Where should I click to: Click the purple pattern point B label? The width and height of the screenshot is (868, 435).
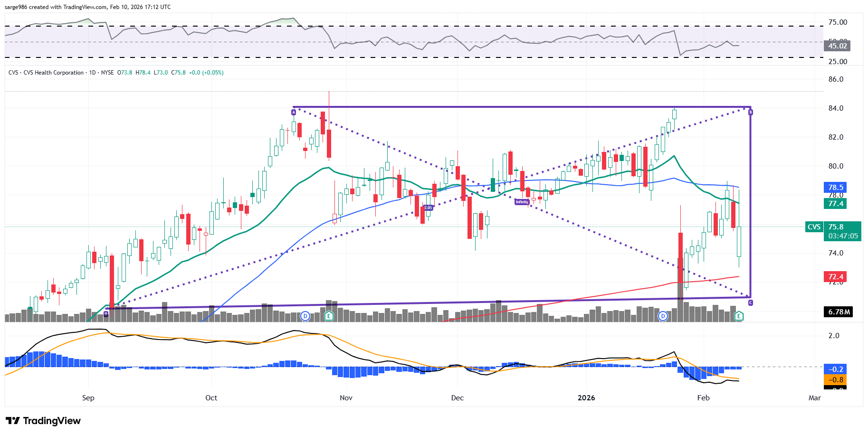751,112
